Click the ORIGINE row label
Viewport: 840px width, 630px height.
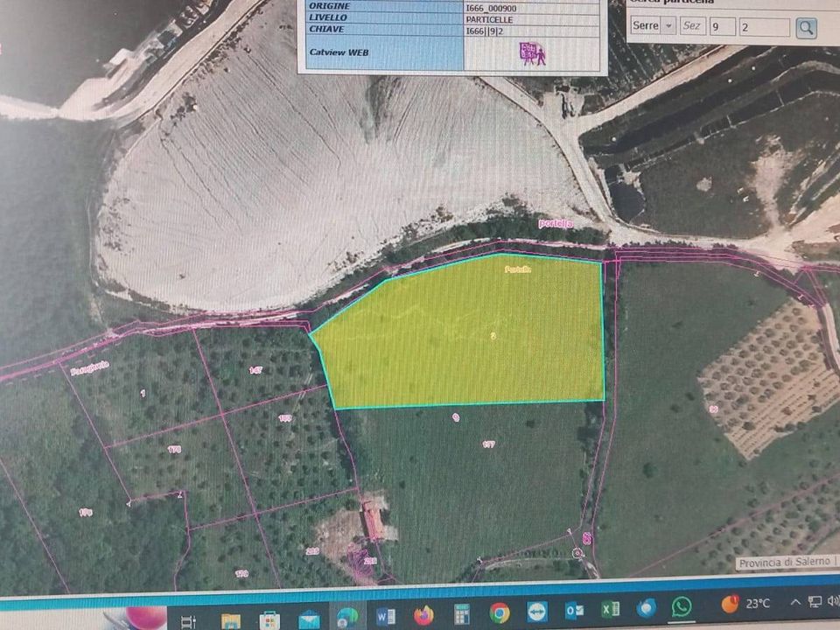[329, 6]
